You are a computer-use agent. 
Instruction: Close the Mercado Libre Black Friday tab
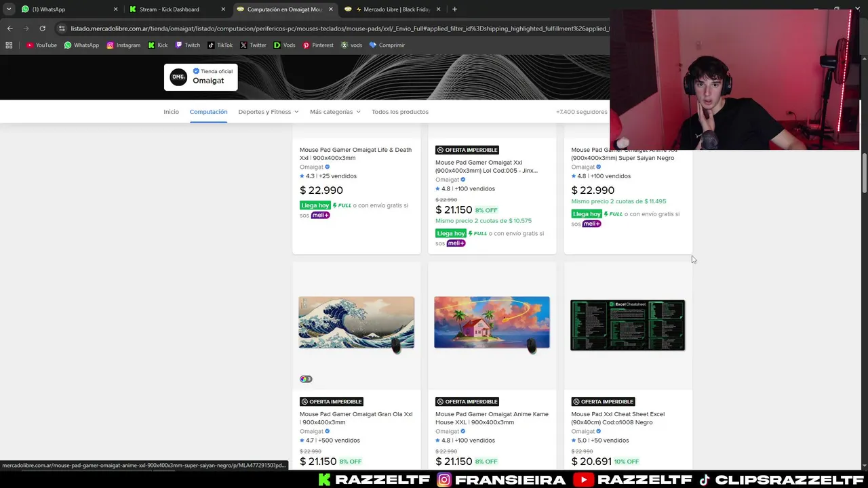pos(438,9)
